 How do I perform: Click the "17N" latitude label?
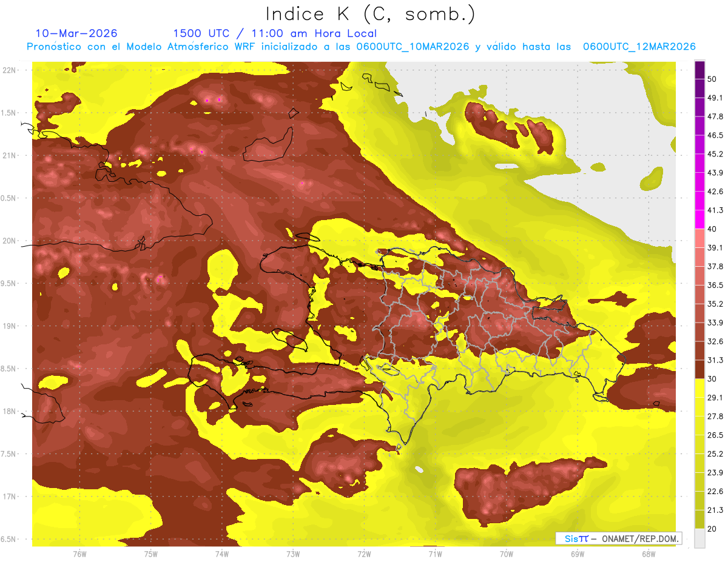(x=10, y=497)
